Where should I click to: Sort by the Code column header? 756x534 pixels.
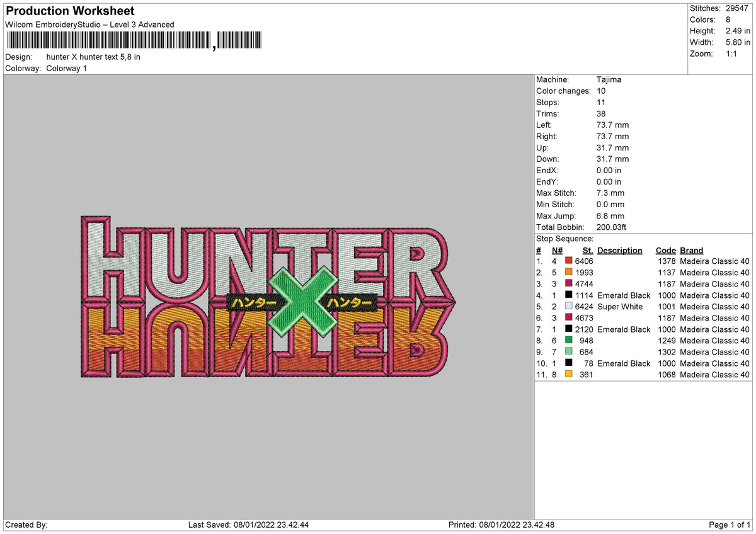click(x=665, y=250)
